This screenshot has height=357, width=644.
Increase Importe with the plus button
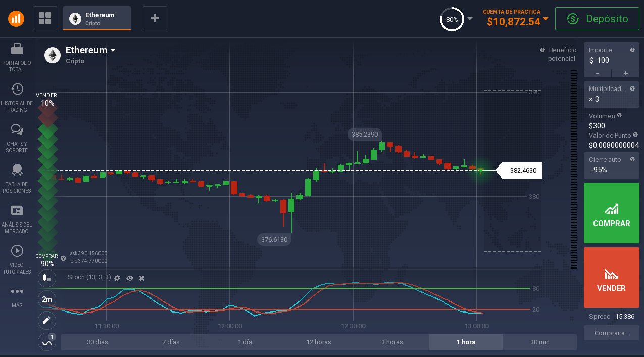pyautogui.click(x=626, y=73)
